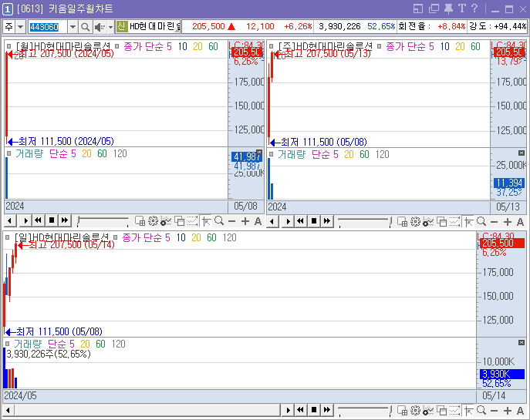Open chart settings gear on weekly chart
530x420 pixels.
tap(415, 221)
